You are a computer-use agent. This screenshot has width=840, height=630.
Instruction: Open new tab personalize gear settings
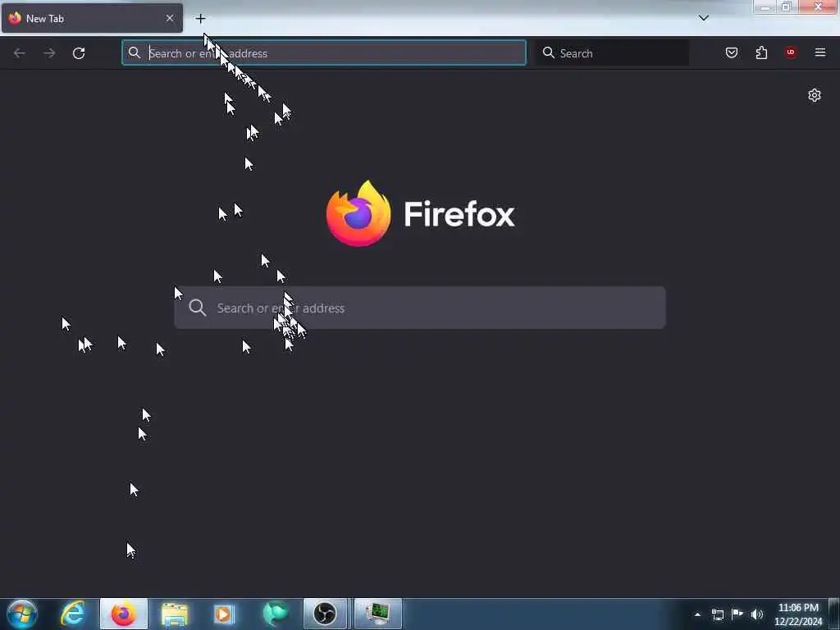click(x=815, y=95)
